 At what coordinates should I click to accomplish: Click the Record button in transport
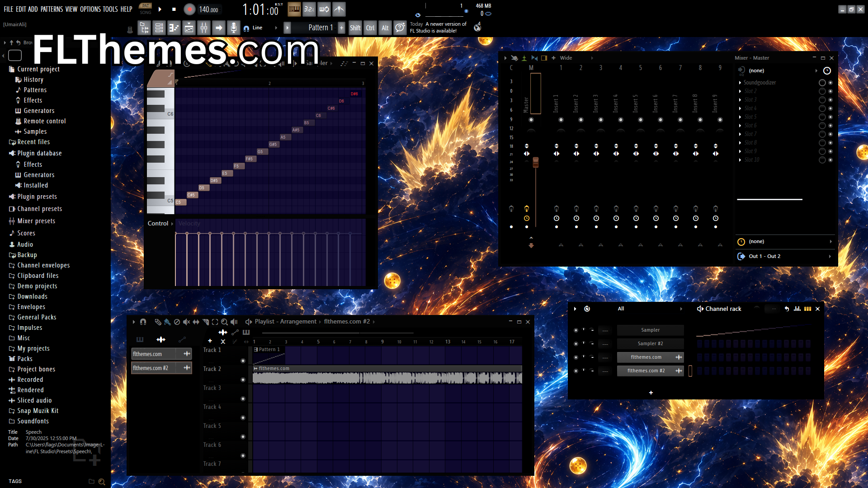coord(189,9)
